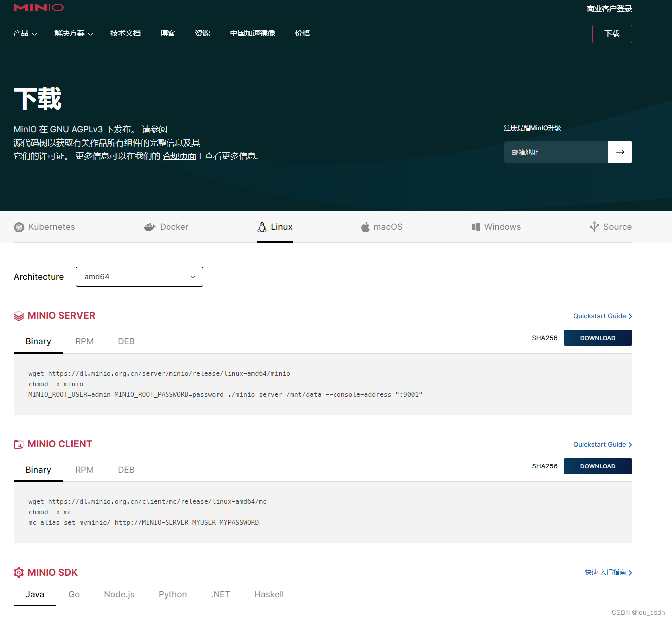The height and width of the screenshot is (620, 672).
Task: Click DOWNLOAD for MinIO Client
Action: (598, 466)
